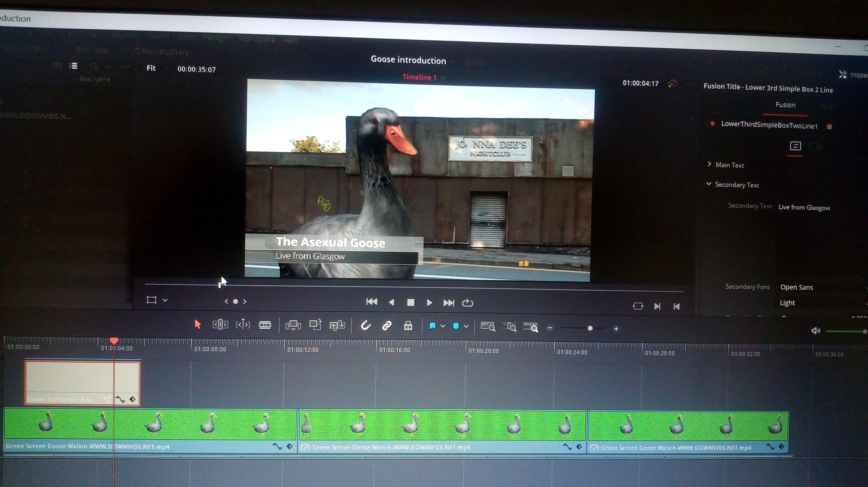Viewport: 868px width, 487px height.
Task: Click the Replace Clip toolbar icon
Action: point(337,325)
